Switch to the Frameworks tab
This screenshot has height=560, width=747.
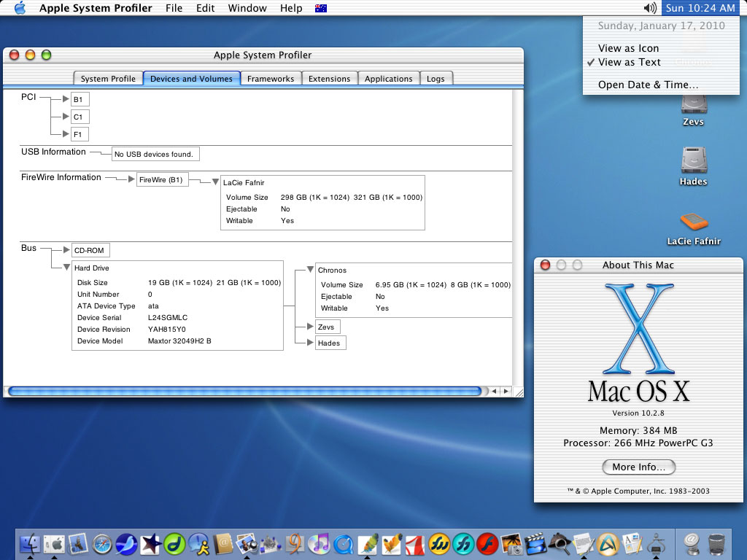point(271,79)
